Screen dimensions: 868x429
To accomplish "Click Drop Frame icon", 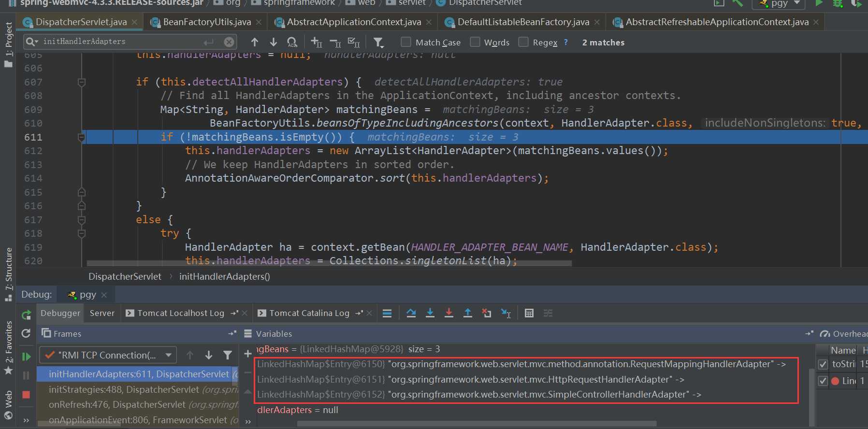I will (x=487, y=313).
